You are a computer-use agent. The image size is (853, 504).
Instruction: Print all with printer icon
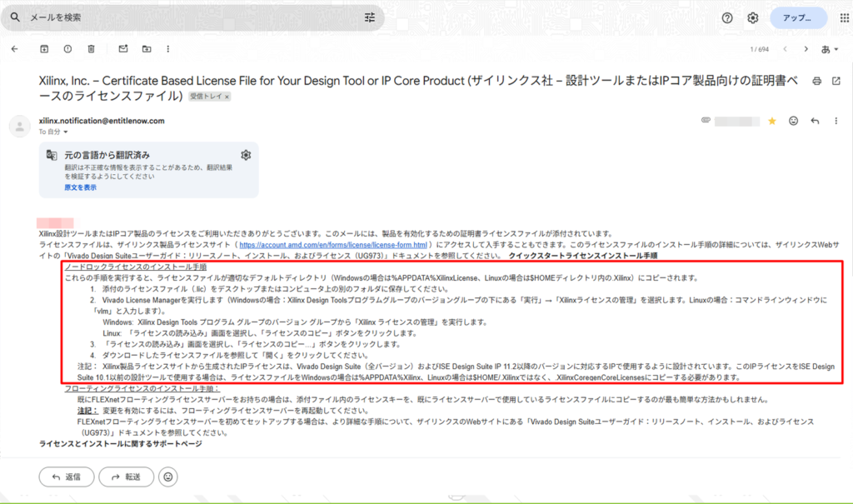coord(816,81)
